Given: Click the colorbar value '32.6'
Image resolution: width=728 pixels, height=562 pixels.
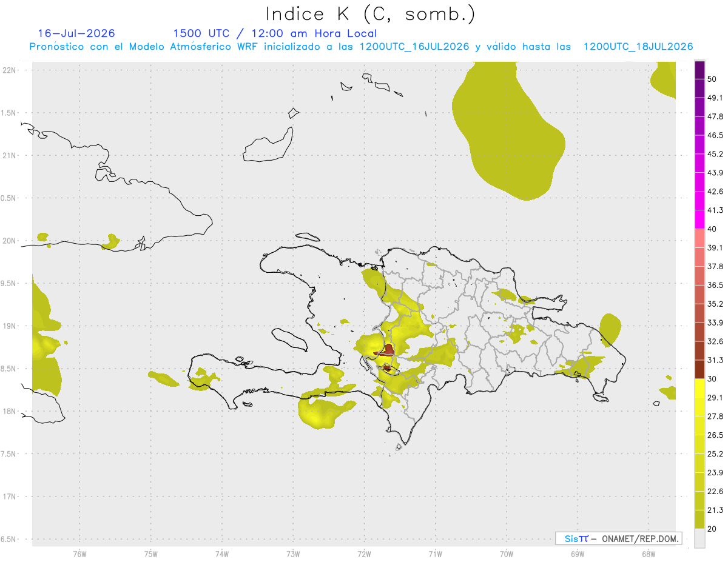Looking at the screenshot, I should click(715, 341).
